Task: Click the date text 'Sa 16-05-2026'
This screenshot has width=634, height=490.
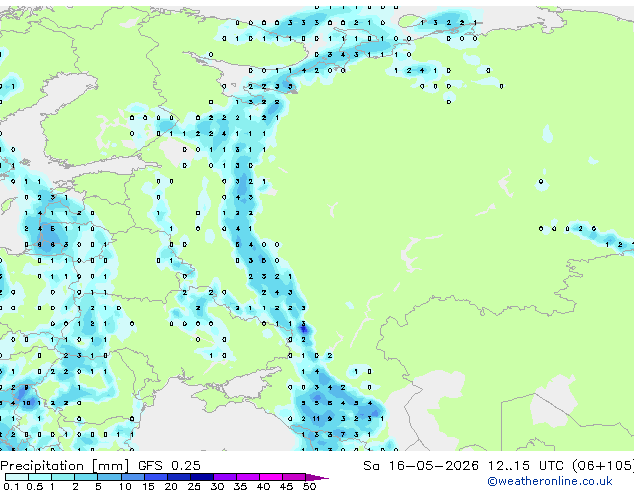Action: [x=421, y=466]
